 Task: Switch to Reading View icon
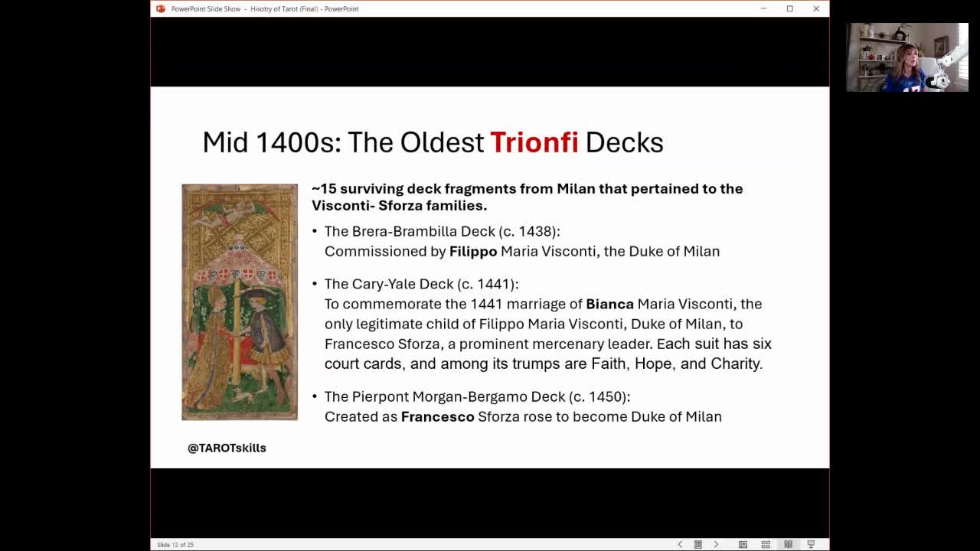pos(788,544)
